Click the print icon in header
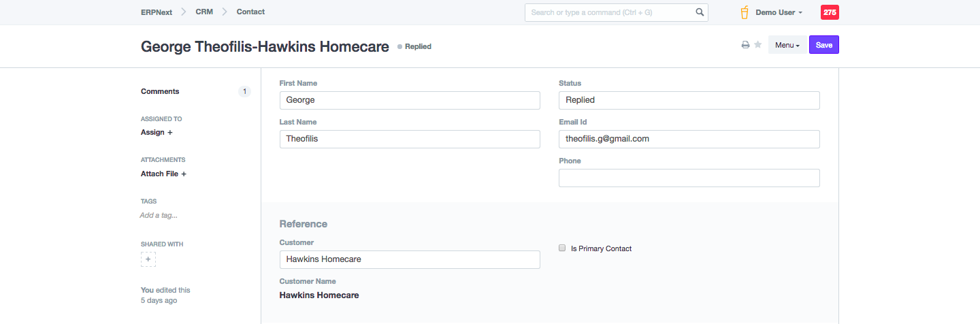The width and height of the screenshot is (980, 324). [745, 45]
